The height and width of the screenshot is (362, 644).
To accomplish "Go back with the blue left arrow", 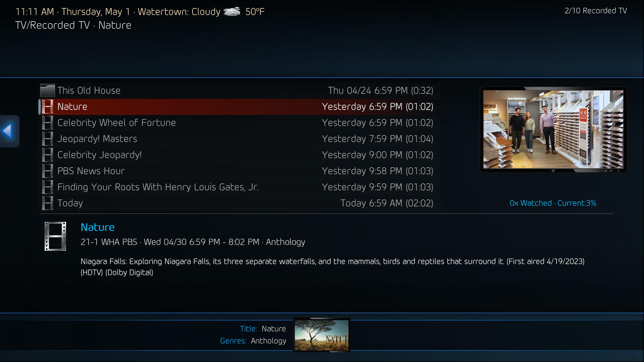I will coord(9,131).
